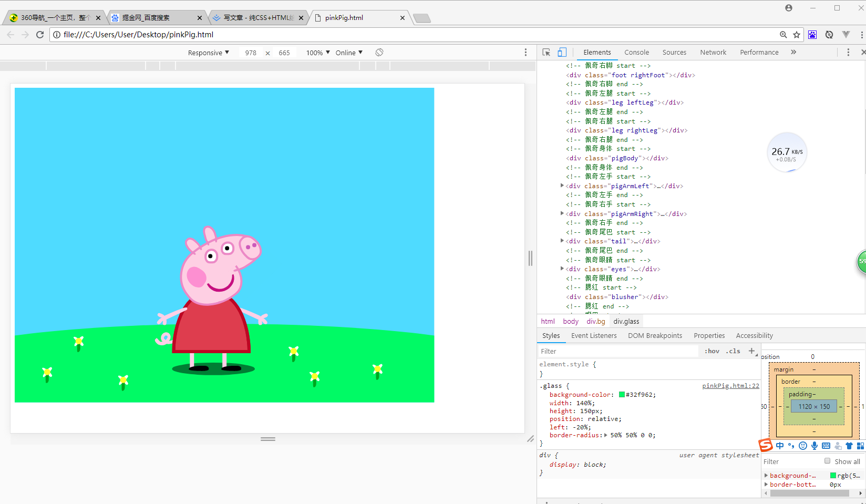Open DevTools customize three-dot menu

[x=848, y=53]
